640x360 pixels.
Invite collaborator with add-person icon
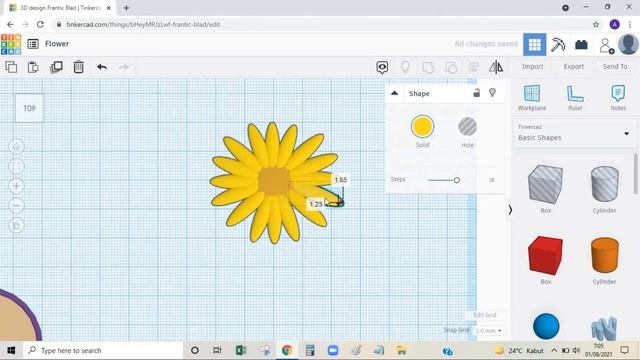607,45
